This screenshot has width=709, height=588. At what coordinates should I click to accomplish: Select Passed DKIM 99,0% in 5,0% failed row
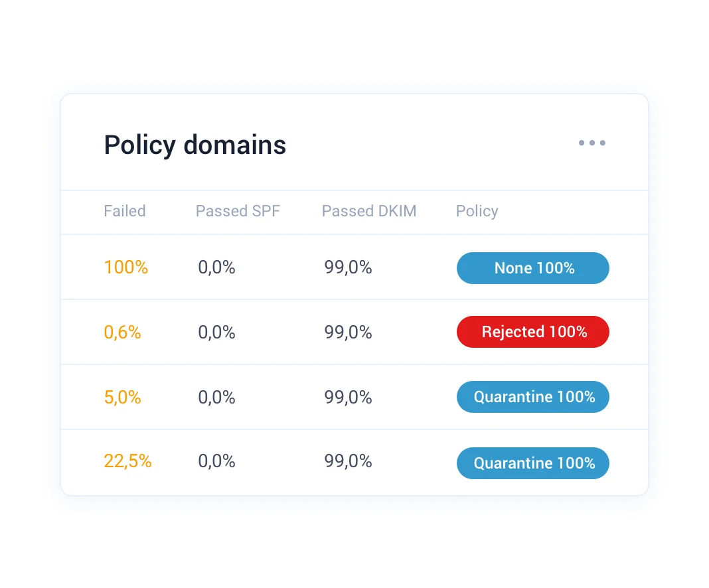click(x=349, y=397)
